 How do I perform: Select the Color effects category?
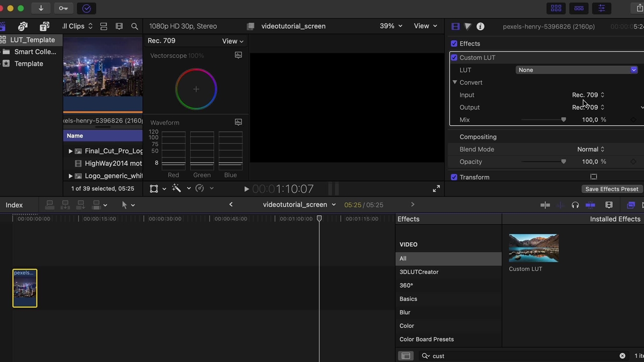coord(407,326)
